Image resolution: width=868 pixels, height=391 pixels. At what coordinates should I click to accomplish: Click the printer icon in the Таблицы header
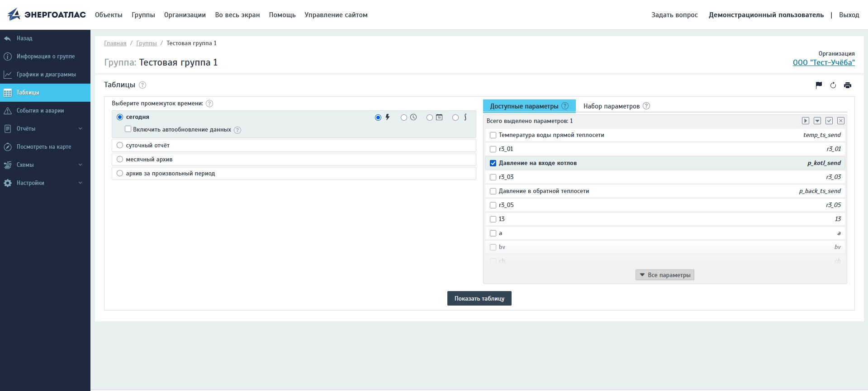(x=848, y=85)
